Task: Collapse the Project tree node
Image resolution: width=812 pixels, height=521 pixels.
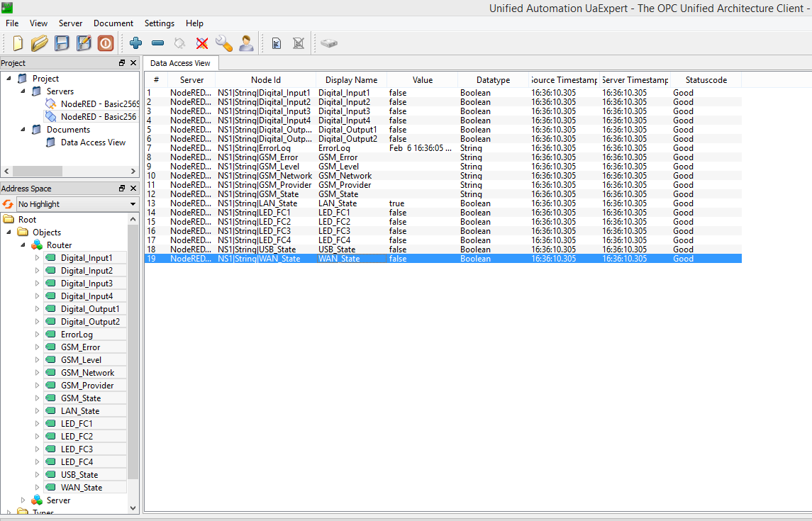Action: pyautogui.click(x=9, y=78)
